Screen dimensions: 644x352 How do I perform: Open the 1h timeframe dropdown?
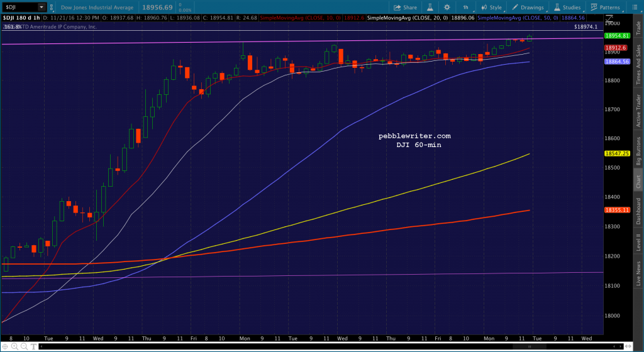click(x=466, y=8)
